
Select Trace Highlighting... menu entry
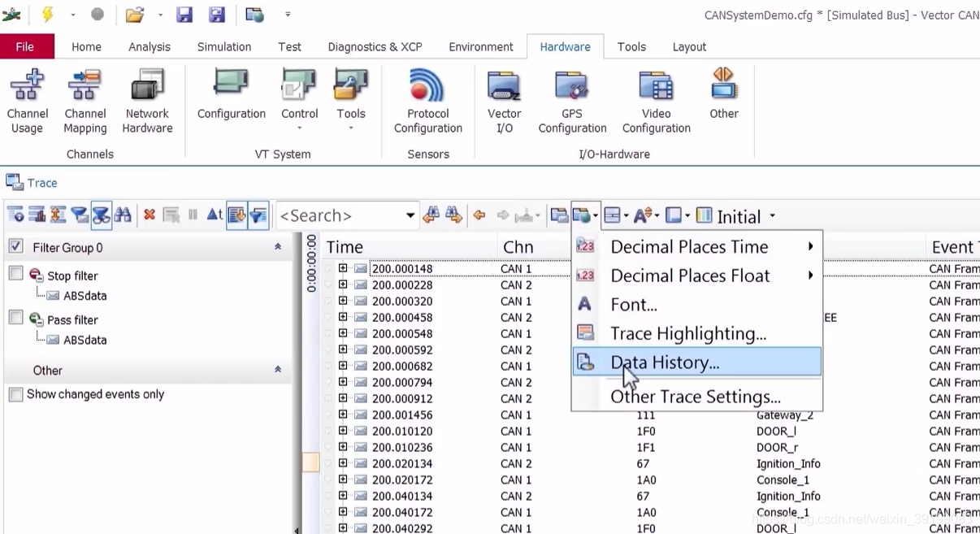pyautogui.click(x=697, y=333)
